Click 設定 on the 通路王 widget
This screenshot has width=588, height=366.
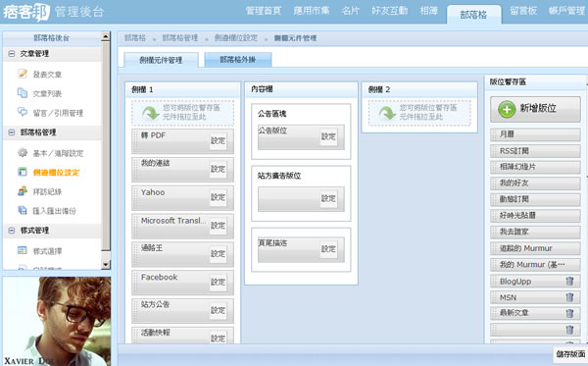point(218,254)
